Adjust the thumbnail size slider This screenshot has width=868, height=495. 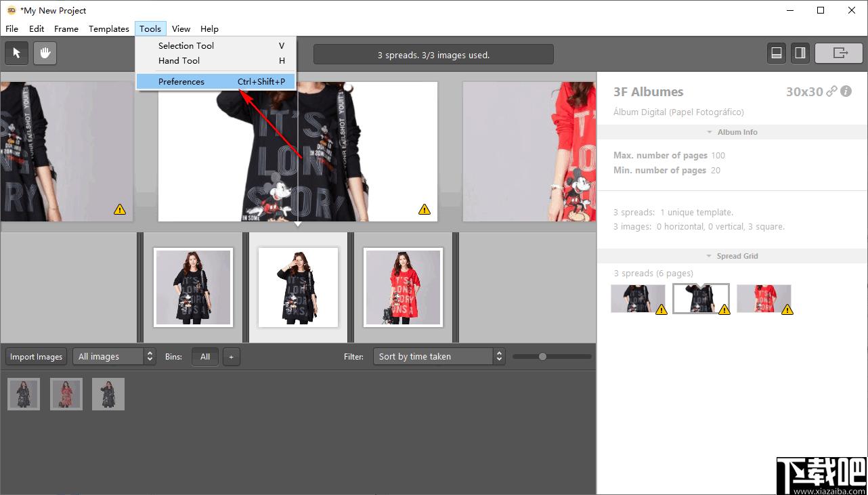point(542,357)
